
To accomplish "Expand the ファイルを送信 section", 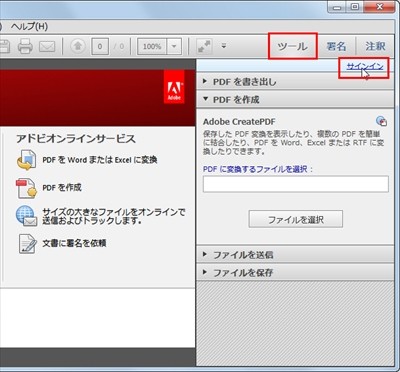I will pyautogui.click(x=295, y=255).
